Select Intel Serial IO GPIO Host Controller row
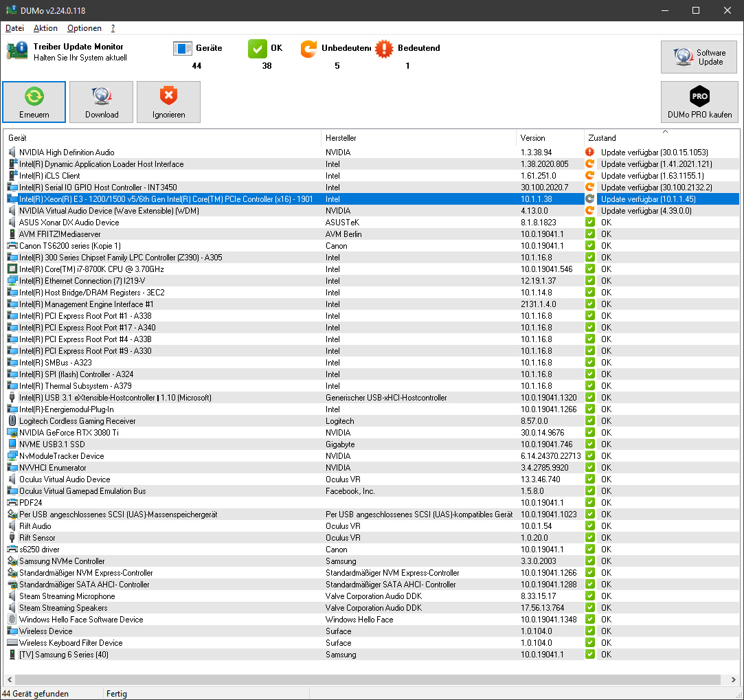Viewport: 744px width, 700px height. (372, 187)
